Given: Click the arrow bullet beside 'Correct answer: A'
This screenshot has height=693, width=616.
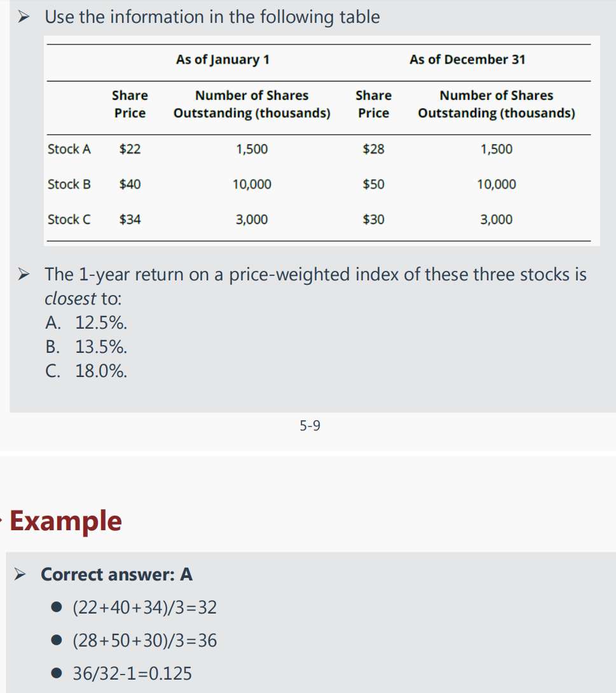Looking at the screenshot, I should point(22,575).
